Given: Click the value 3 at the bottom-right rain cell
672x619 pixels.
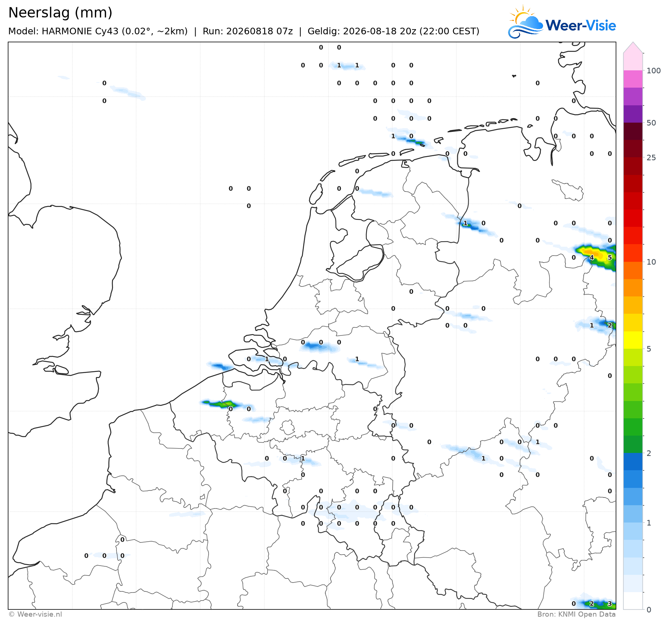Looking at the screenshot, I should [x=610, y=604].
